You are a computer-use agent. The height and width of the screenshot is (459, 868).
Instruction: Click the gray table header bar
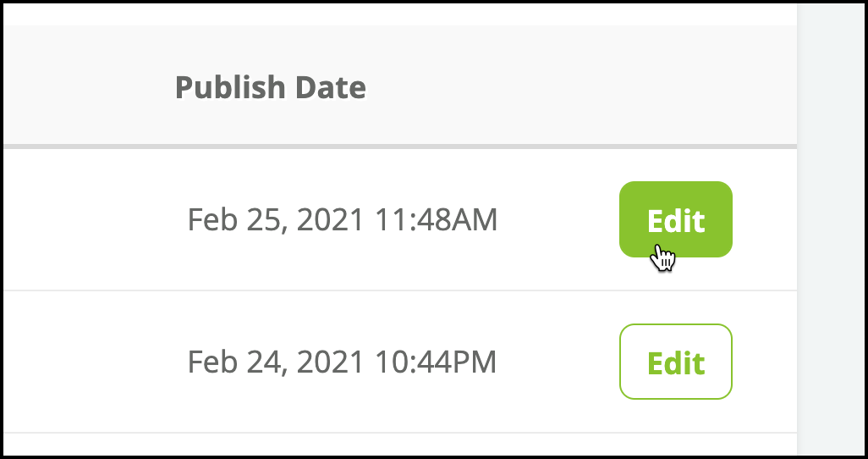pyautogui.click(x=400, y=85)
